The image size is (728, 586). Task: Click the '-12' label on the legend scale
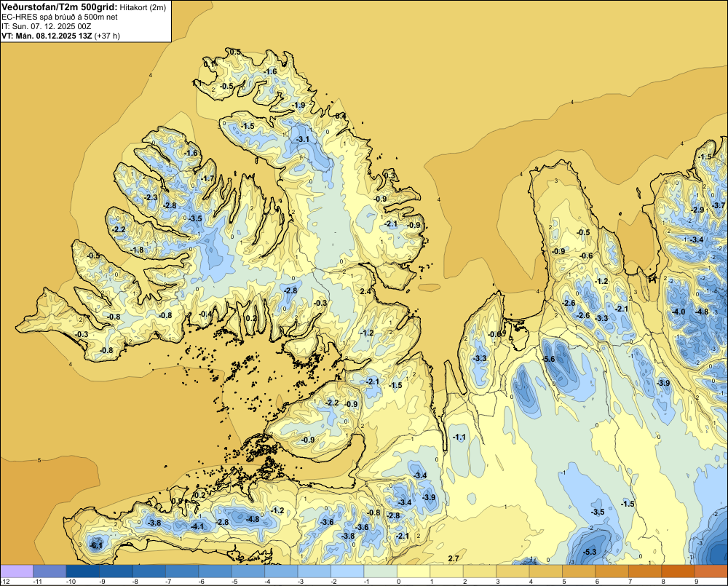(4, 582)
